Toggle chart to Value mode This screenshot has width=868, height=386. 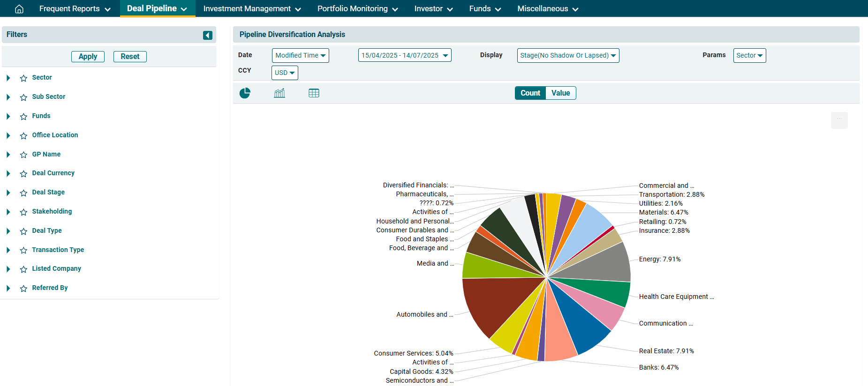(x=560, y=93)
